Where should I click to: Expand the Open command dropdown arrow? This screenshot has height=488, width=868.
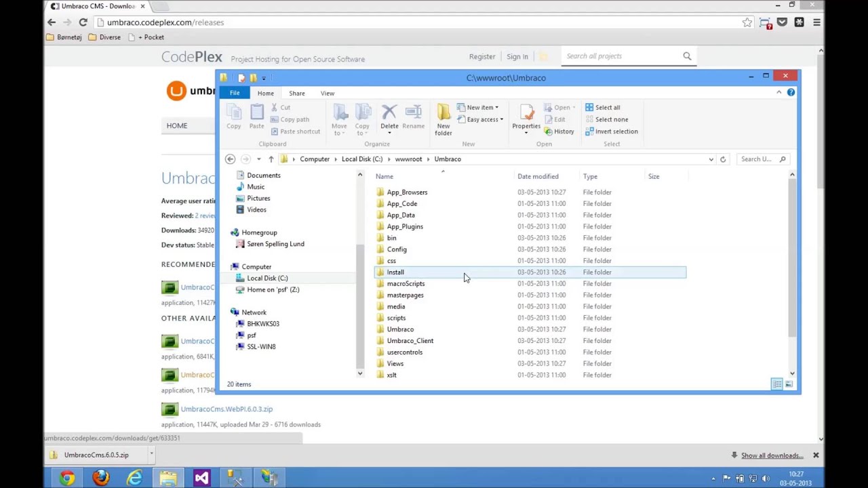tap(574, 107)
